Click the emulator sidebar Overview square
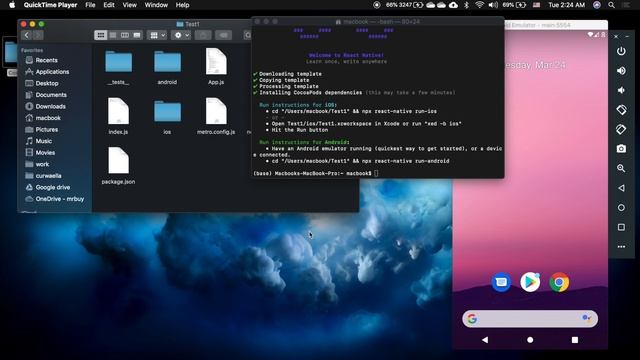 pos(621,227)
